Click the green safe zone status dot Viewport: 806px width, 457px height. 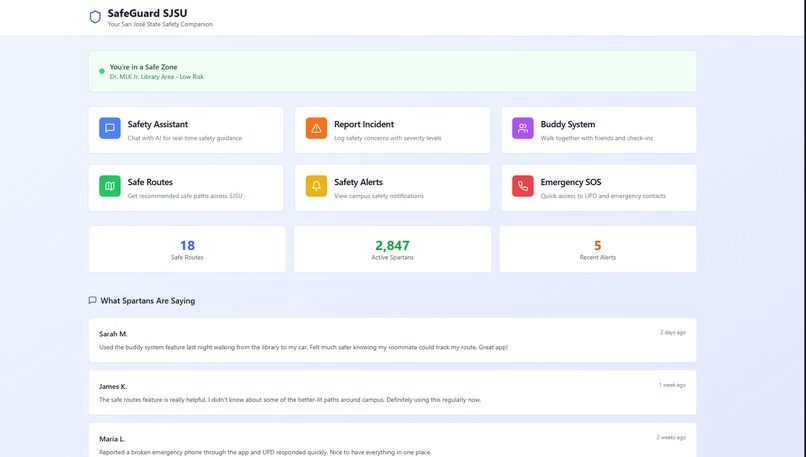point(102,71)
